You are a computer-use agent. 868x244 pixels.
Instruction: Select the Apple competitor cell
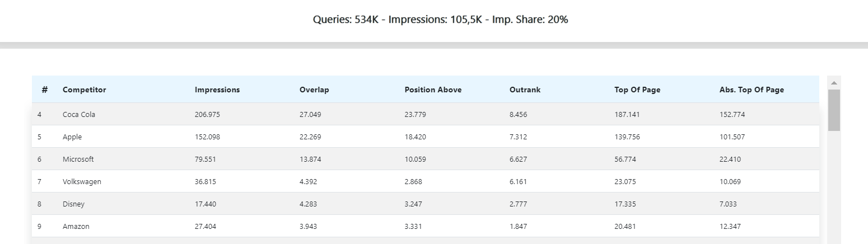click(72, 137)
